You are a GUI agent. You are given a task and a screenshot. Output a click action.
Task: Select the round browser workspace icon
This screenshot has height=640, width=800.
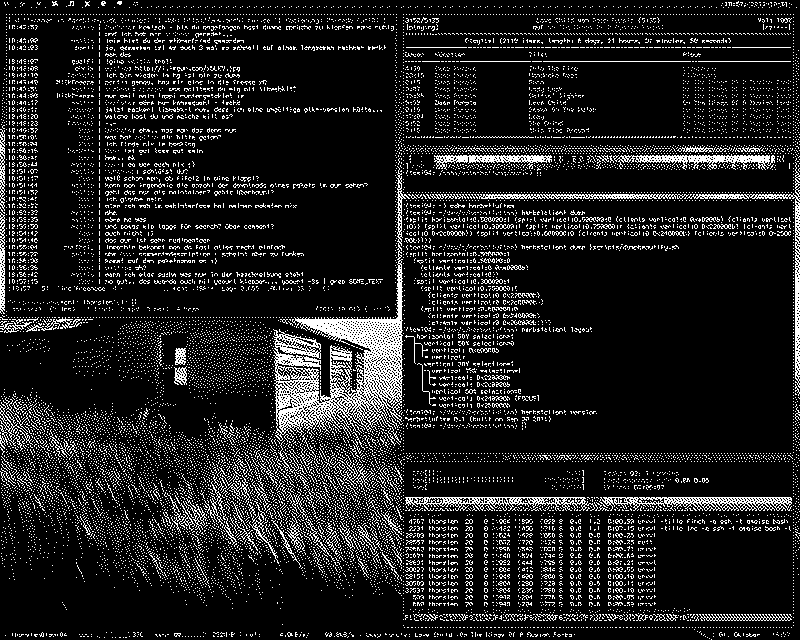(x=103, y=4)
